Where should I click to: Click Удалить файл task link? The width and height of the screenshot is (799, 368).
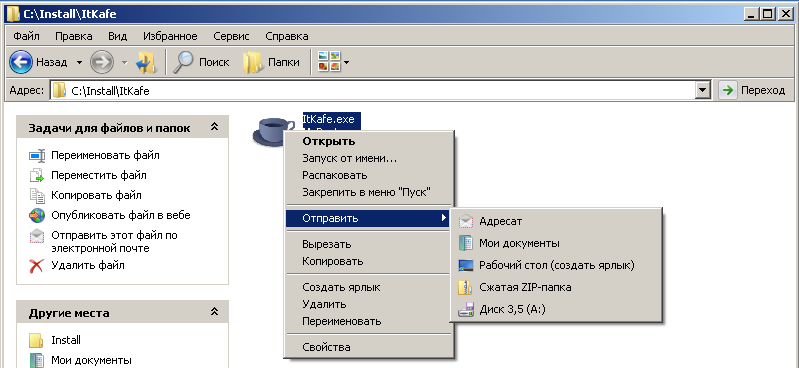point(88,265)
